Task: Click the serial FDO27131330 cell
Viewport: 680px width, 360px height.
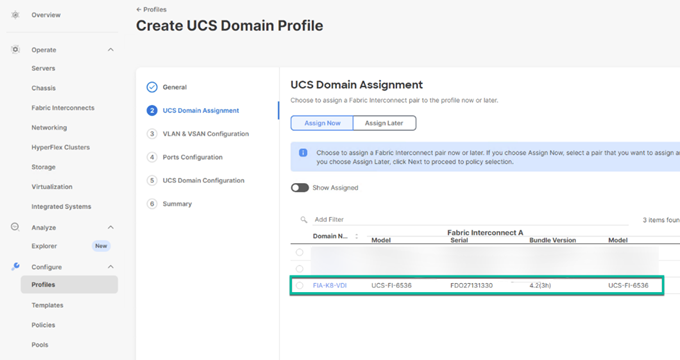Action: point(471,285)
